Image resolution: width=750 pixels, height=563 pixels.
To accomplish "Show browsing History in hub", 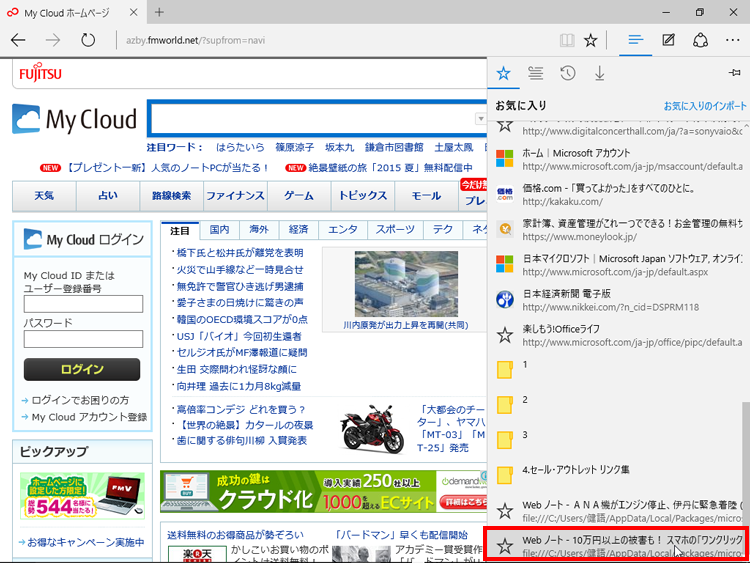I will (567, 73).
